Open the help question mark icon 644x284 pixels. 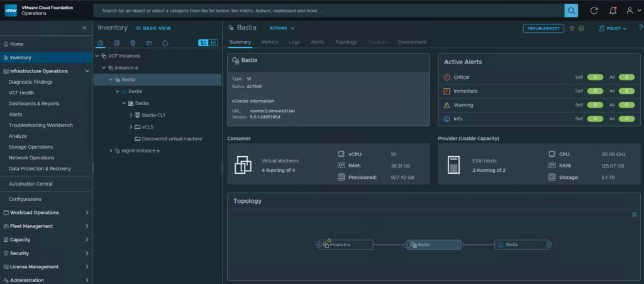(640, 28)
